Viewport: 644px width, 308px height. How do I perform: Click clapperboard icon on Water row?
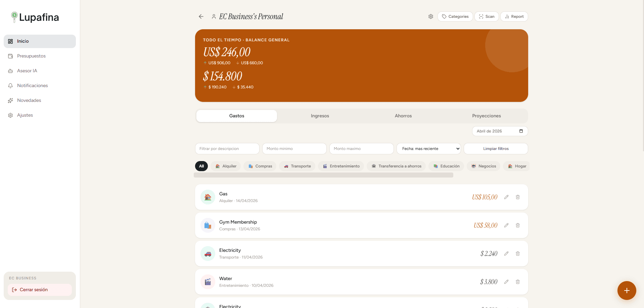(208, 282)
